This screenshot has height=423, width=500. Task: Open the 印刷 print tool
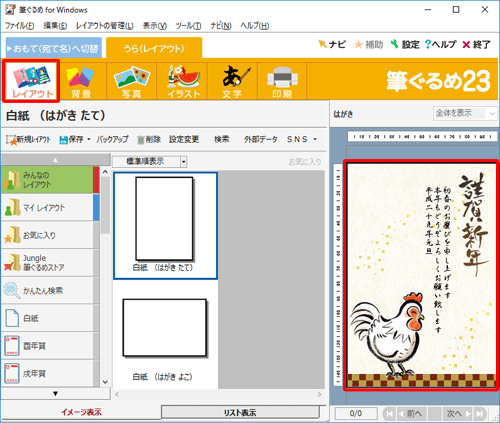[x=282, y=82]
